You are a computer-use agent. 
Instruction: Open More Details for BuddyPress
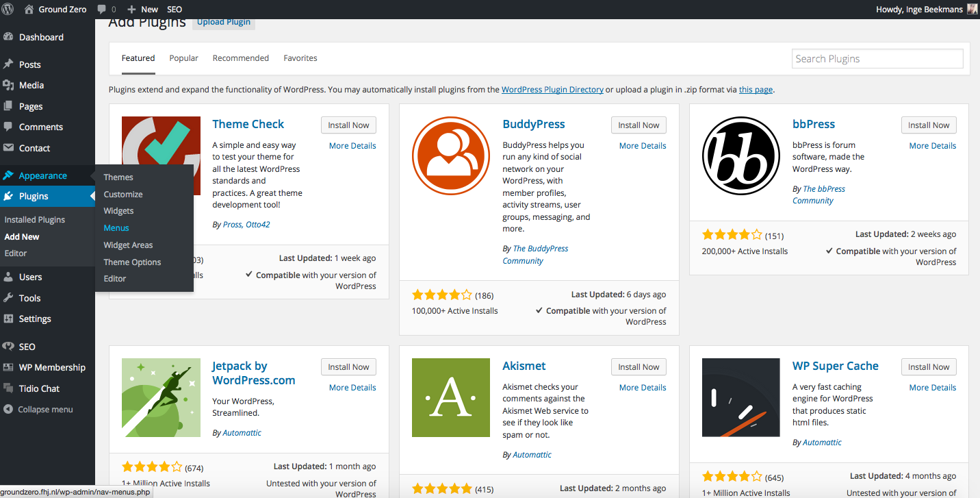click(643, 146)
